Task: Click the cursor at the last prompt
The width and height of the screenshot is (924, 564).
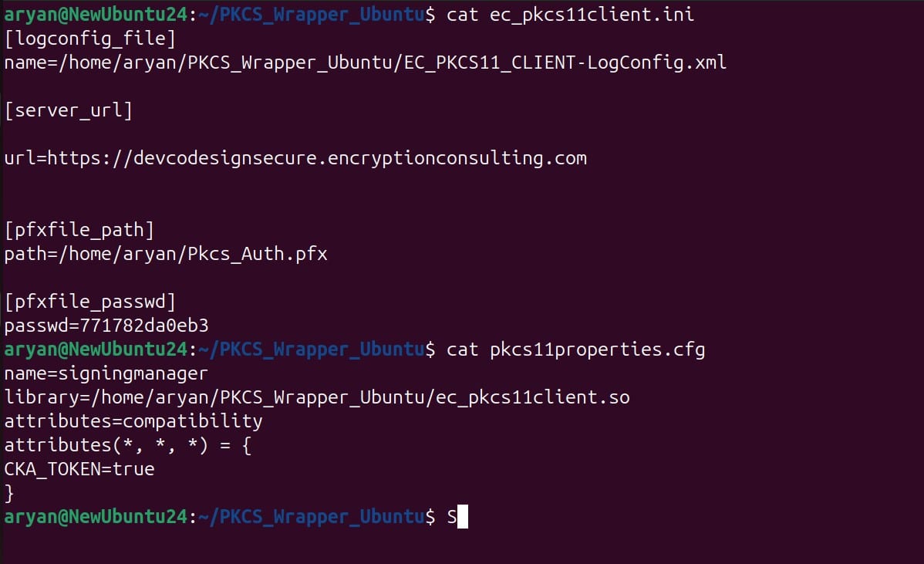Action: click(x=462, y=517)
